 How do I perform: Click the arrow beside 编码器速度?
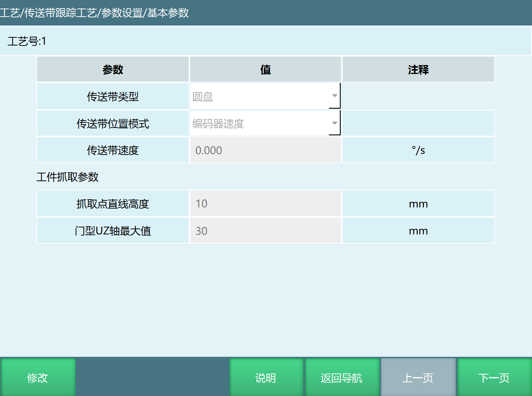(335, 123)
